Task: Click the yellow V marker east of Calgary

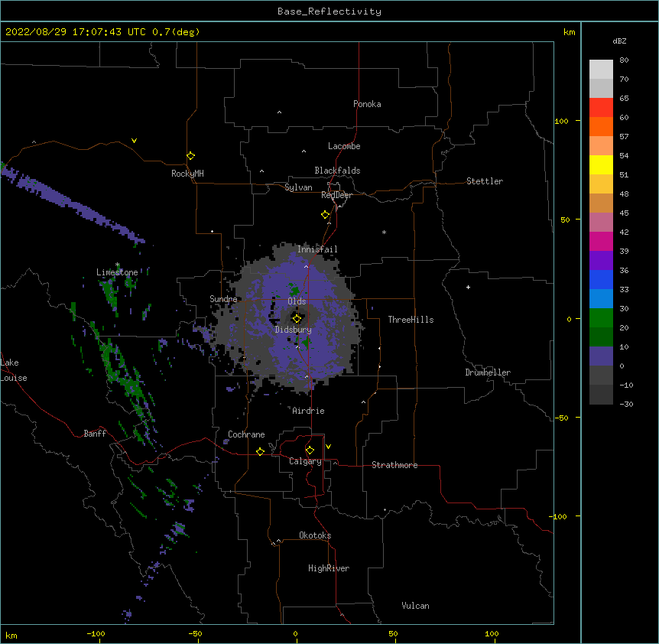Action: point(328,447)
